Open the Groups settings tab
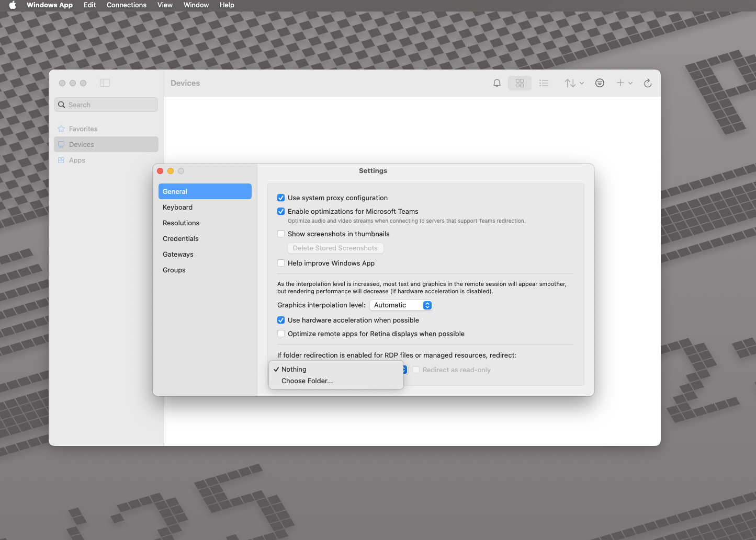This screenshot has width=756, height=540. 205,270
